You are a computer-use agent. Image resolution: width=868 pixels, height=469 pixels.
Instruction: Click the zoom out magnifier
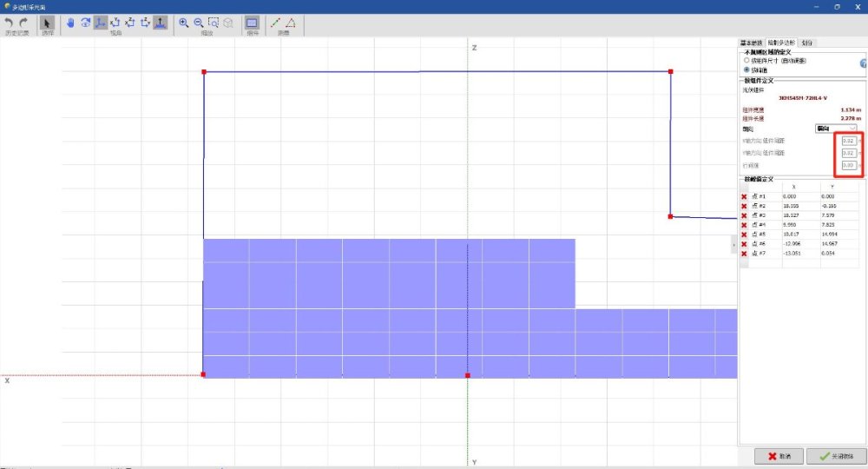199,23
